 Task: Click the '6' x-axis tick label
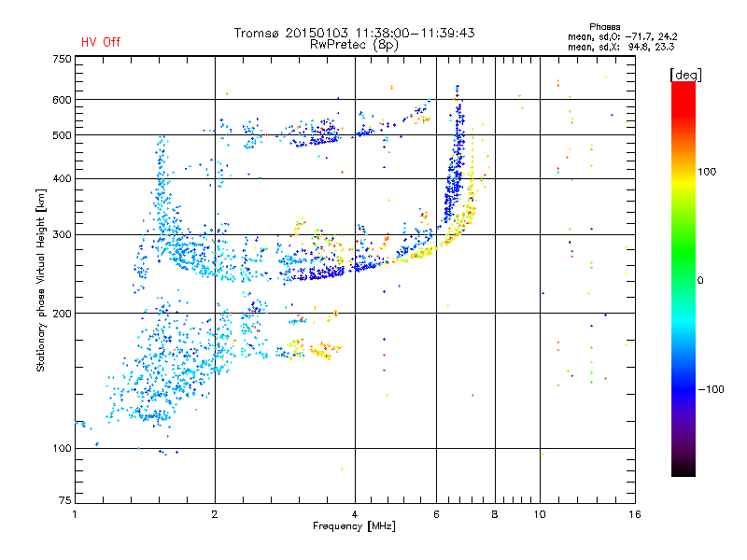pos(436,514)
